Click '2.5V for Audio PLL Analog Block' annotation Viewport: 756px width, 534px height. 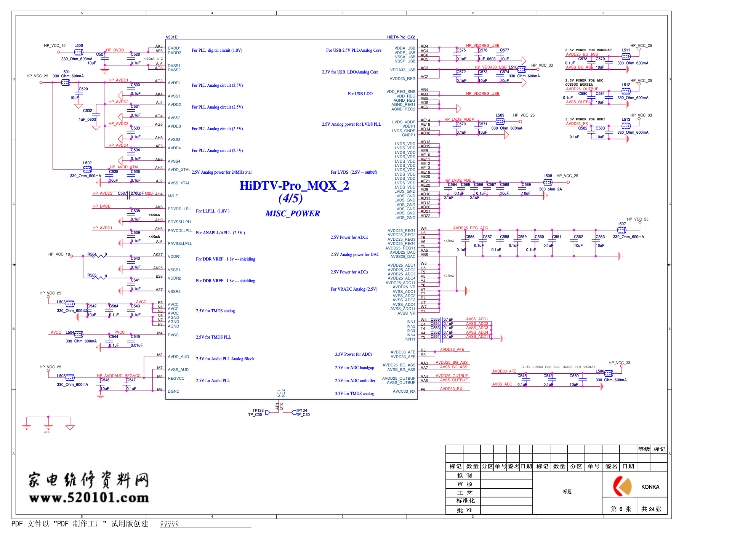click(225, 359)
